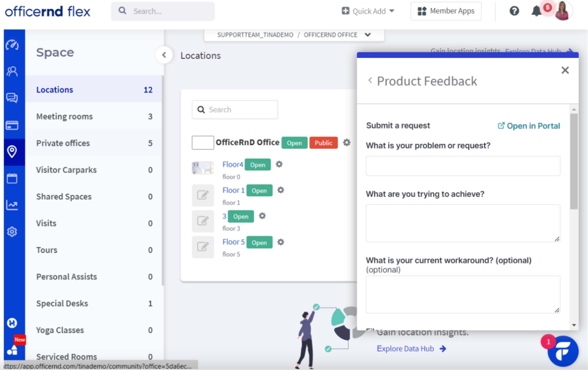Click edit floorplan icon for floor 3
Viewport: 588px width, 370px height.
coord(203,221)
